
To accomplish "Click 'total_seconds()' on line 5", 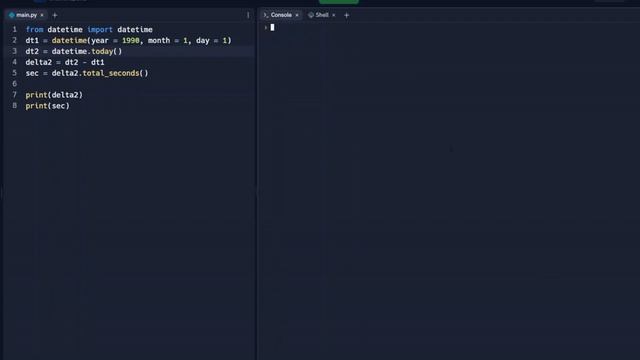I will tap(116, 73).
